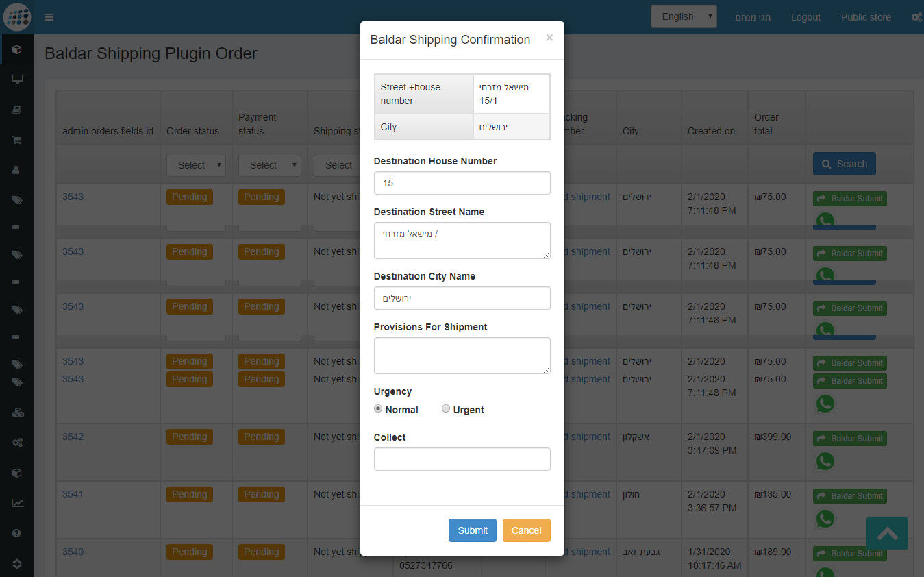924x577 pixels.
Task: Click the user person icon in sidebar
Action: click(17, 170)
